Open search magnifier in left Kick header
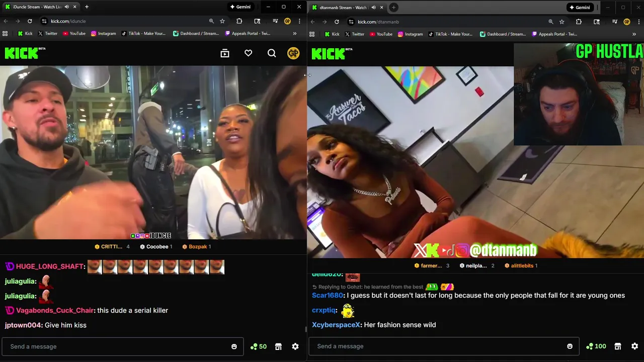Image resolution: width=644 pixels, height=362 pixels. tap(272, 53)
